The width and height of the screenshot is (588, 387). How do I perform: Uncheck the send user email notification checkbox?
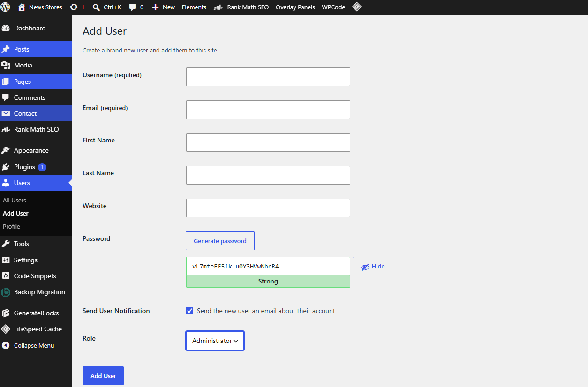coord(189,311)
